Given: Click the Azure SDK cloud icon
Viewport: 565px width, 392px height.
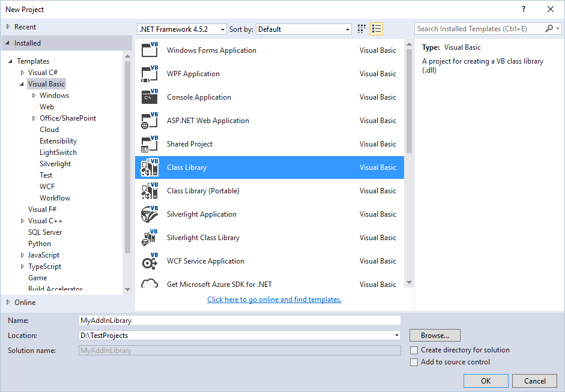Looking at the screenshot, I should pos(150,285).
